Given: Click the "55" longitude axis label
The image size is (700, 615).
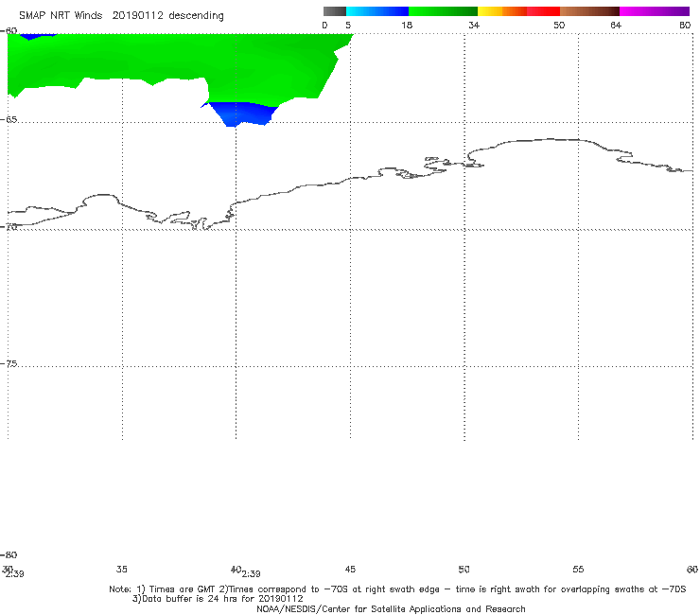Looking at the screenshot, I should (x=578, y=569).
